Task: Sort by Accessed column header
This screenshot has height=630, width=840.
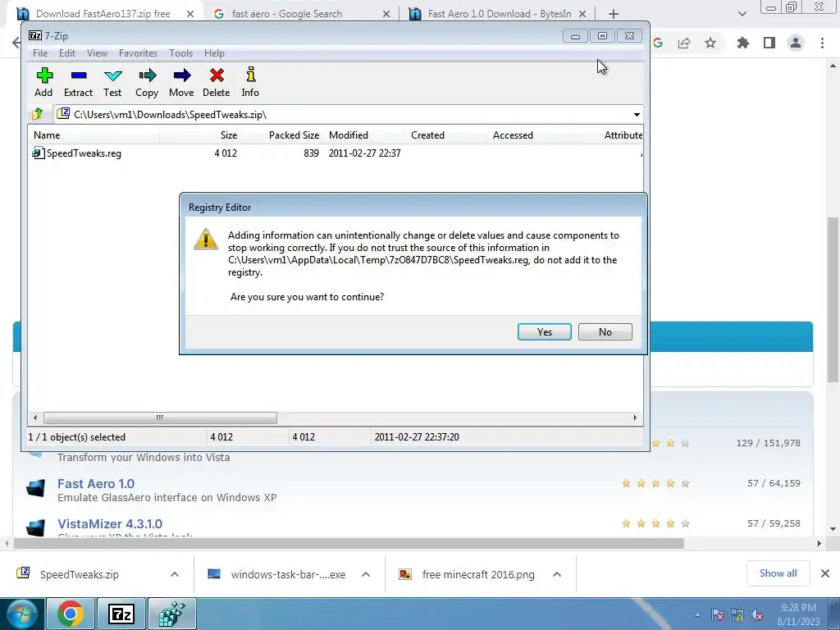Action: tap(529, 135)
